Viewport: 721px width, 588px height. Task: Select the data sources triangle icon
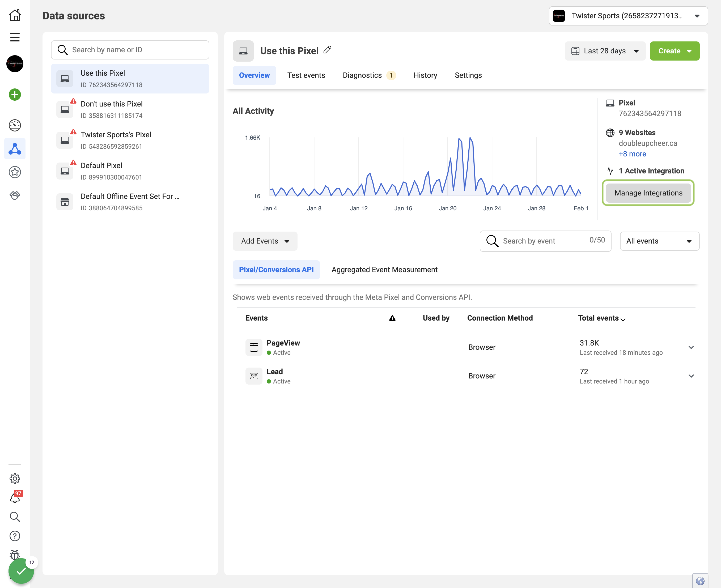coord(15,149)
